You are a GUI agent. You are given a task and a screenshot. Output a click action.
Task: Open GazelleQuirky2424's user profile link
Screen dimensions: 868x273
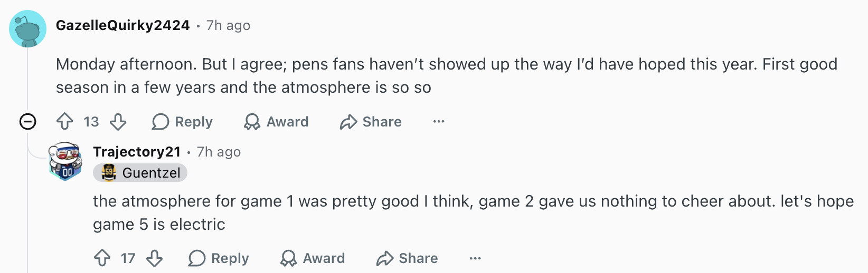pyautogui.click(x=122, y=25)
